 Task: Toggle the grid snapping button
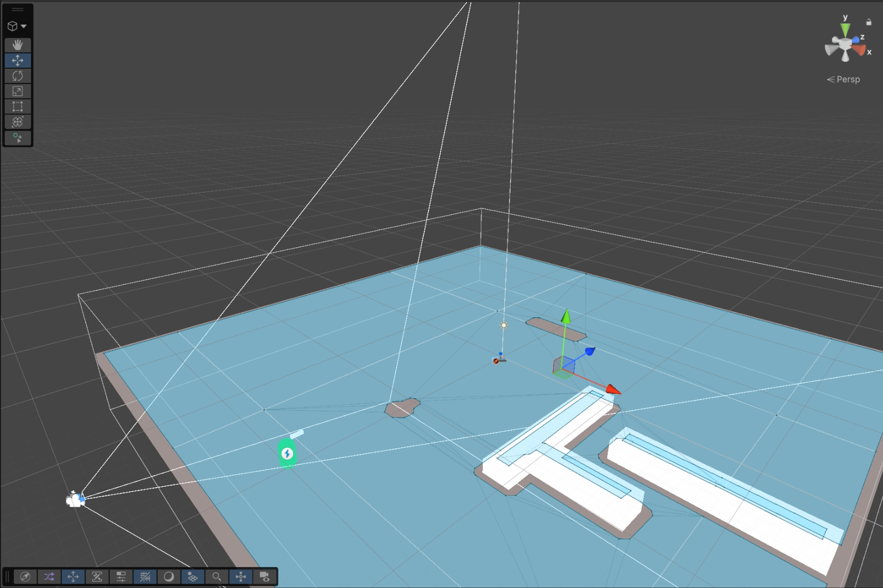(x=145, y=576)
